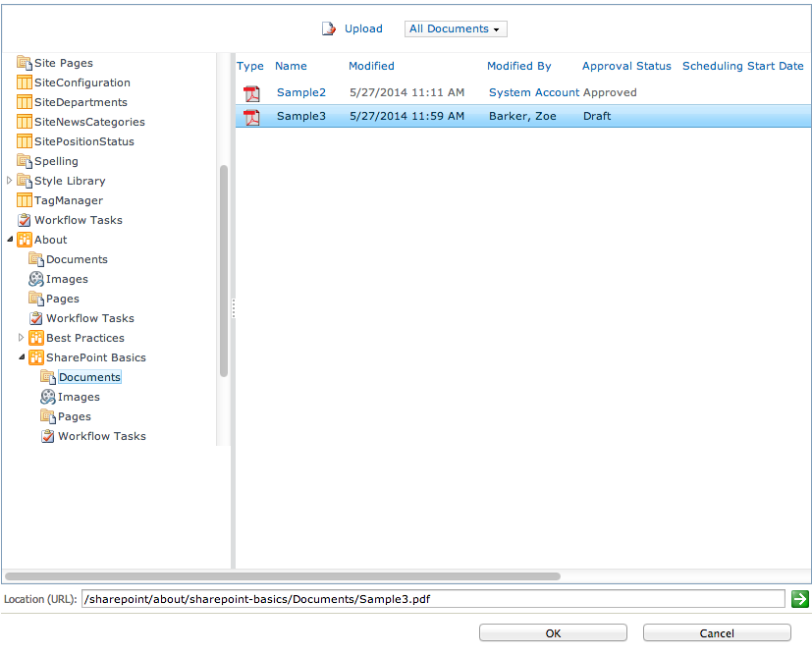This screenshot has height=656, width=812.
Task: Click the SiteConfiguration list icon
Action: (x=25, y=82)
